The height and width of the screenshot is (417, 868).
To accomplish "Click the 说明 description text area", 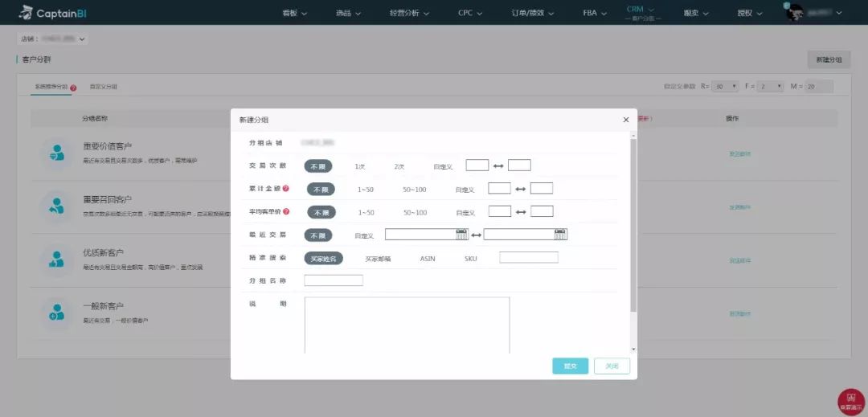I will pos(407,325).
